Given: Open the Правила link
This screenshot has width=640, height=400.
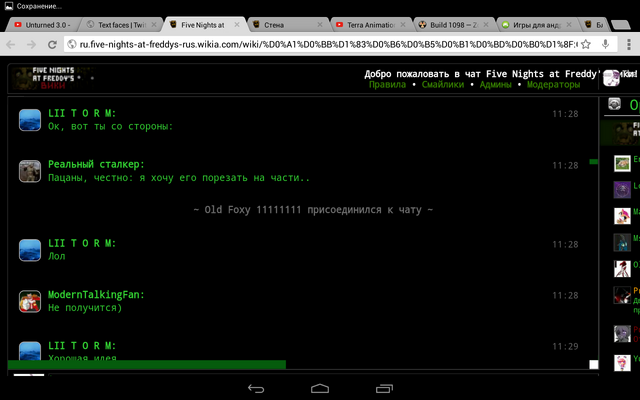Looking at the screenshot, I should [x=387, y=85].
